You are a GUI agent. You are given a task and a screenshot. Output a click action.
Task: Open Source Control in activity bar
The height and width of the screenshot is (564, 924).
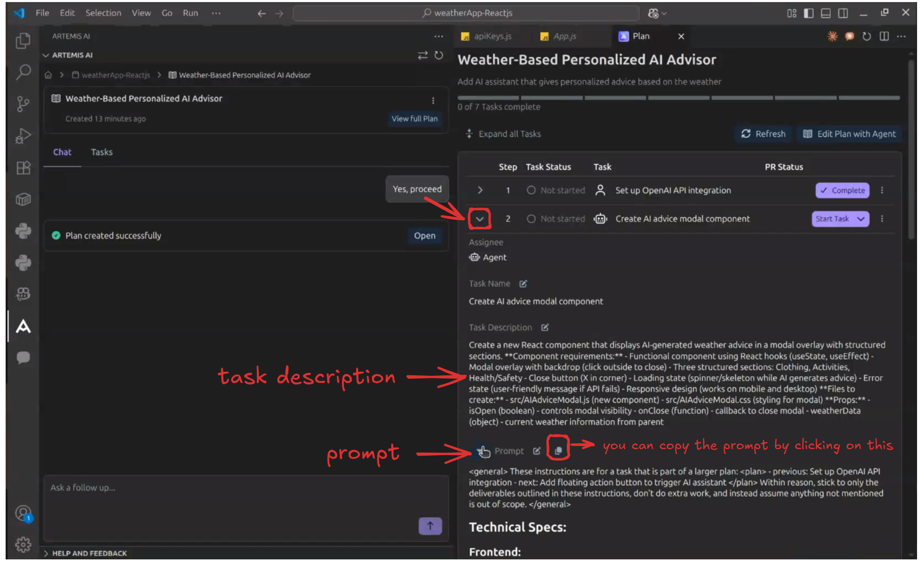pyautogui.click(x=23, y=104)
